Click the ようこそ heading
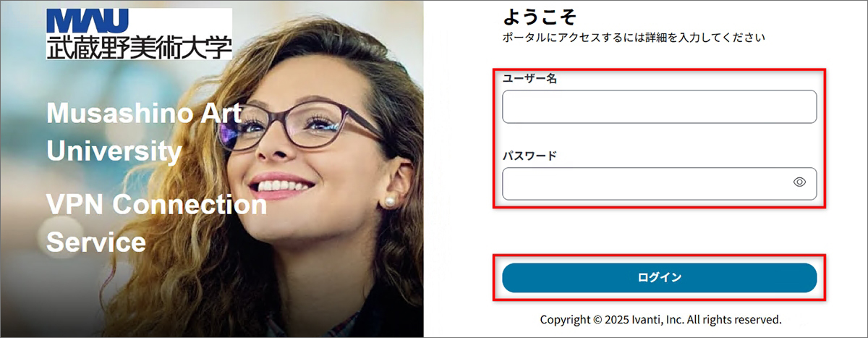The height and width of the screenshot is (338, 868). 538,17
